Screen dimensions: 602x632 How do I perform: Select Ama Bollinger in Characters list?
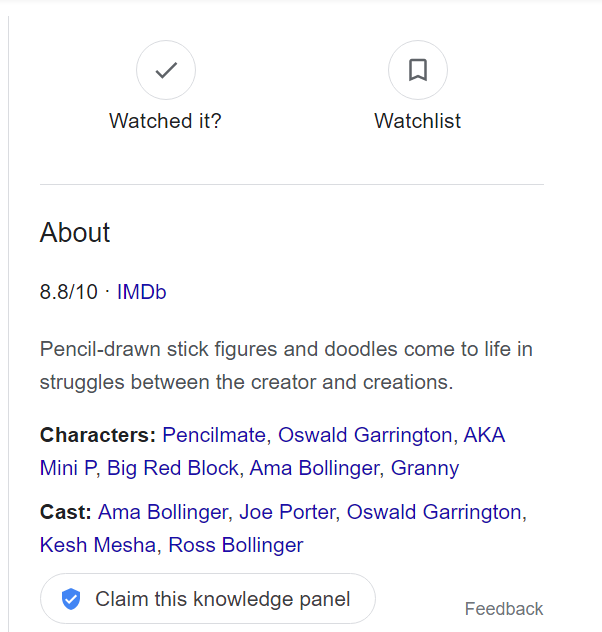[x=315, y=468]
